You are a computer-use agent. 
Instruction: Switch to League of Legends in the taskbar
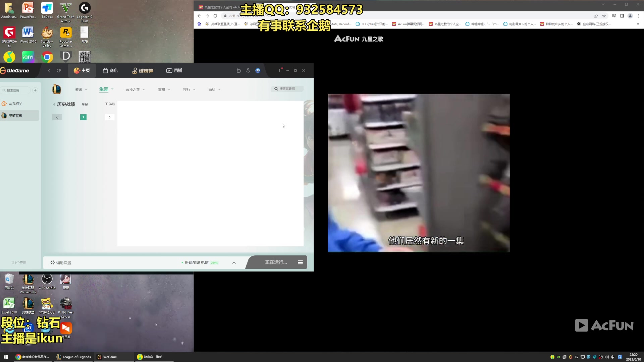[74, 357]
